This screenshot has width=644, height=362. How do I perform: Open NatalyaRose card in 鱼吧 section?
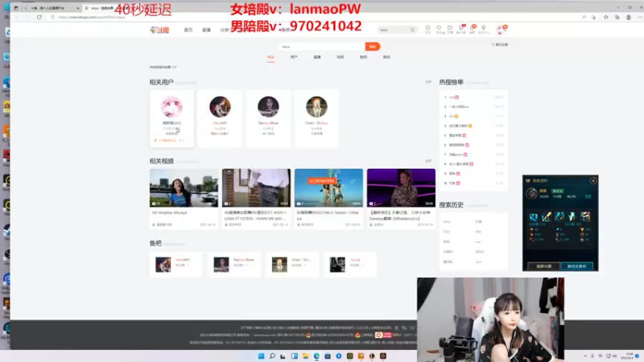coord(234,265)
